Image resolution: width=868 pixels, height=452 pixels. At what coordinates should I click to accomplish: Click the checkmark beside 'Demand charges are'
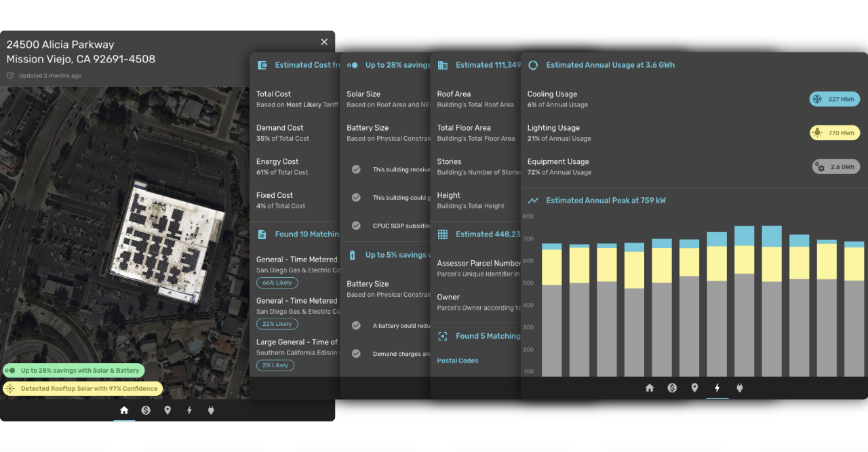(x=356, y=354)
